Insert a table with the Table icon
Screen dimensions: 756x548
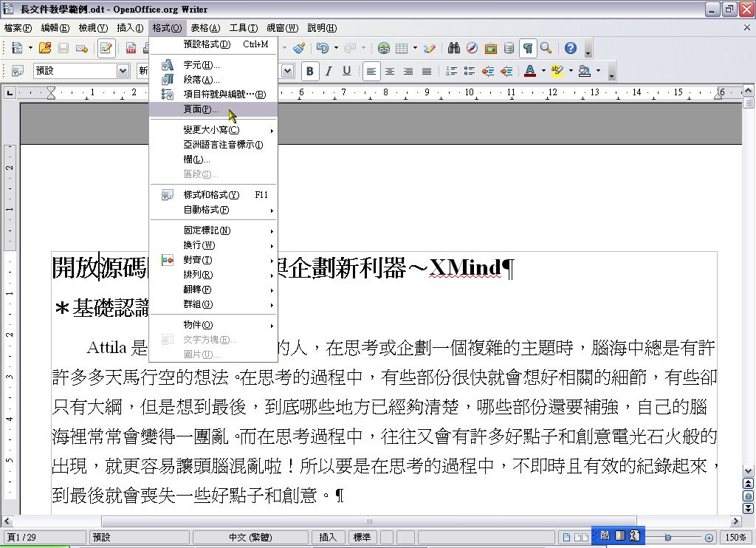point(402,48)
